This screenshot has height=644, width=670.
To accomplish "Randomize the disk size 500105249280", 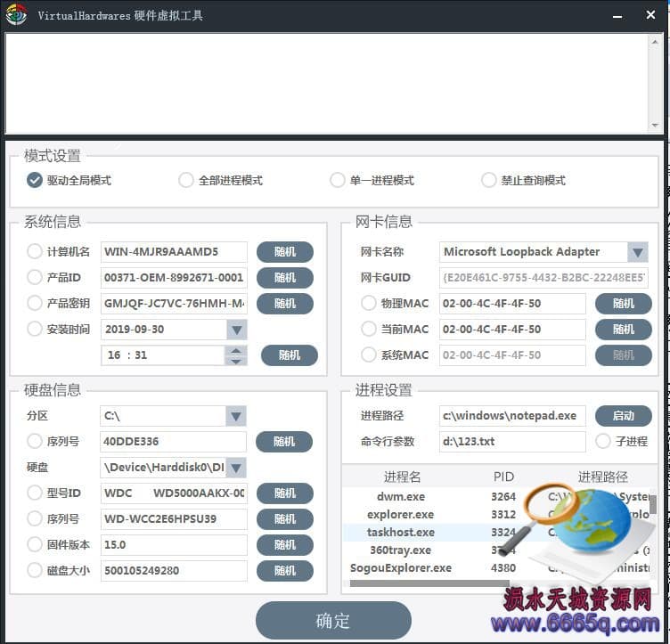I will 285,571.
